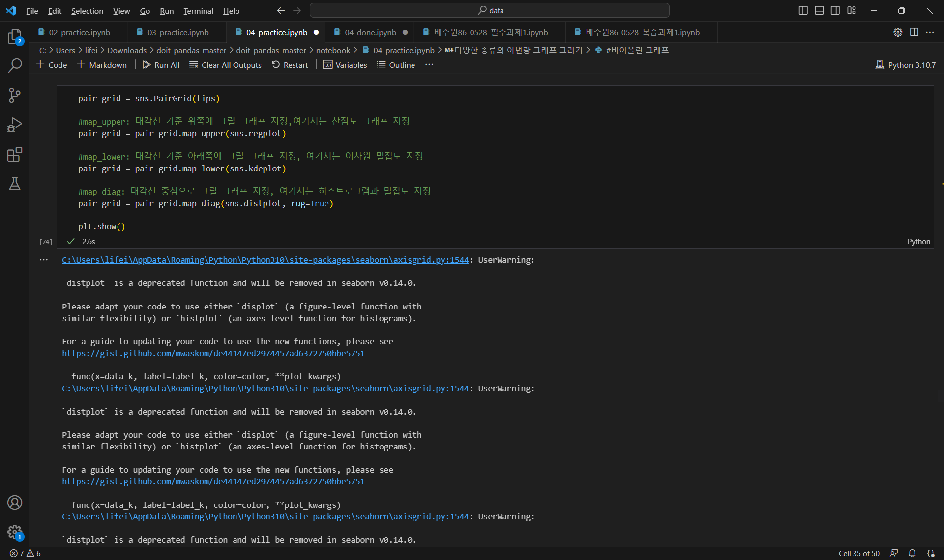Open the Search view icon
The width and height of the screenshot is (944, 560).
coord(15,65)
